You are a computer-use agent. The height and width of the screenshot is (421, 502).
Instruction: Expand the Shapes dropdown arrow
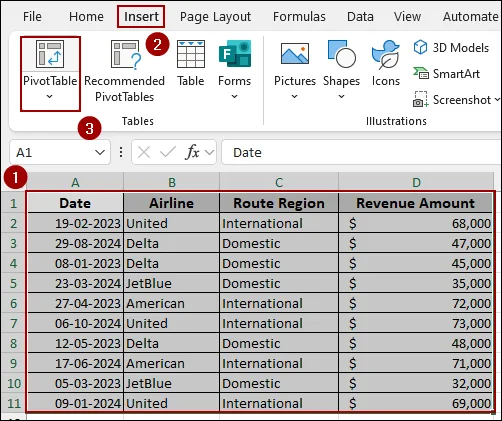click(x=341, y=97)
